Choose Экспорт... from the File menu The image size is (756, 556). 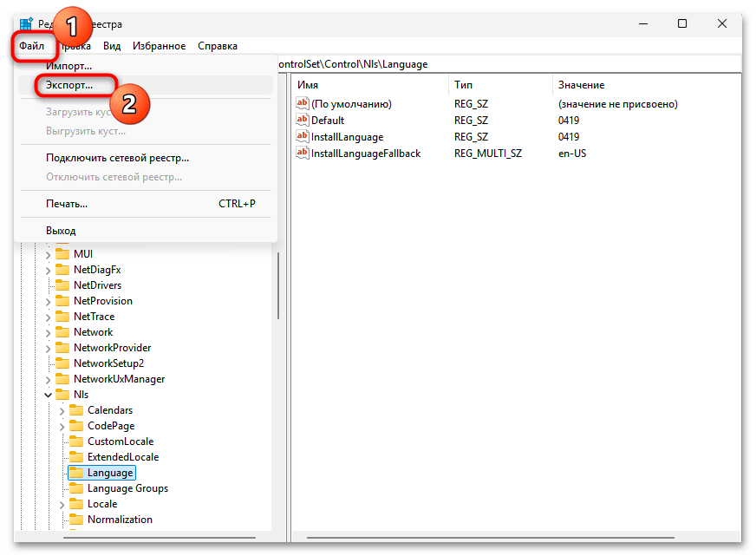[x=69, y=86]
